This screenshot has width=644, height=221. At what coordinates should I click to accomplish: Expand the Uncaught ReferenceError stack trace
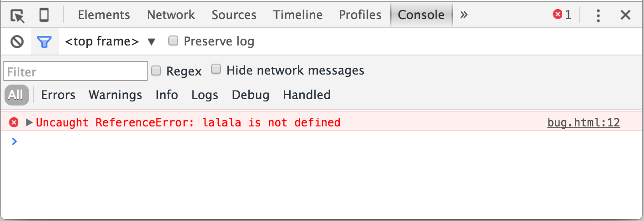coord(30,122)
